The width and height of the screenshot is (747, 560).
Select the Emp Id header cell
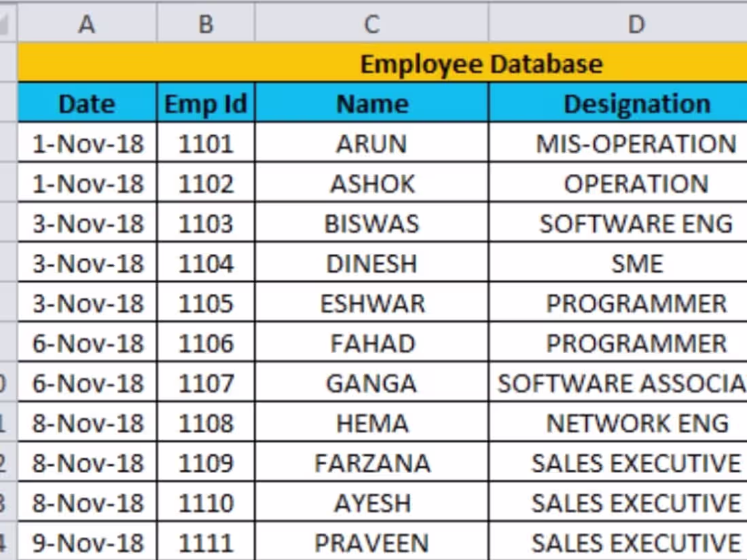(204, 103)
